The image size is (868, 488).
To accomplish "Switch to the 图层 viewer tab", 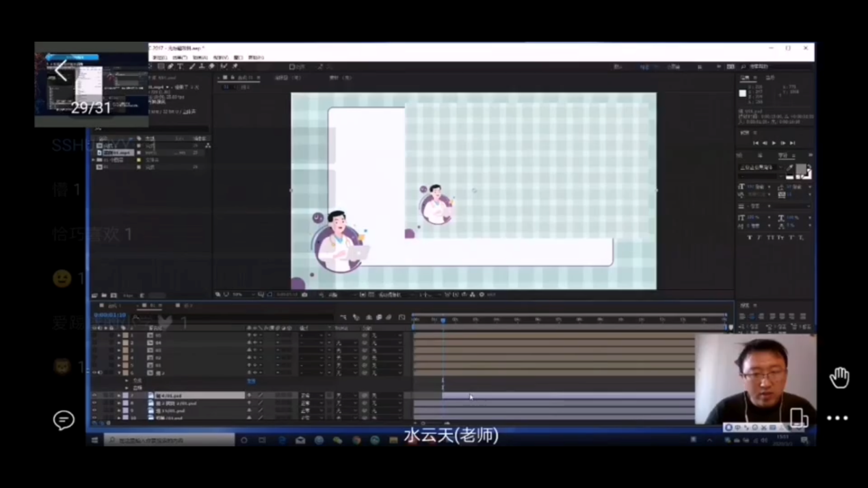I will tap(287, 78).
